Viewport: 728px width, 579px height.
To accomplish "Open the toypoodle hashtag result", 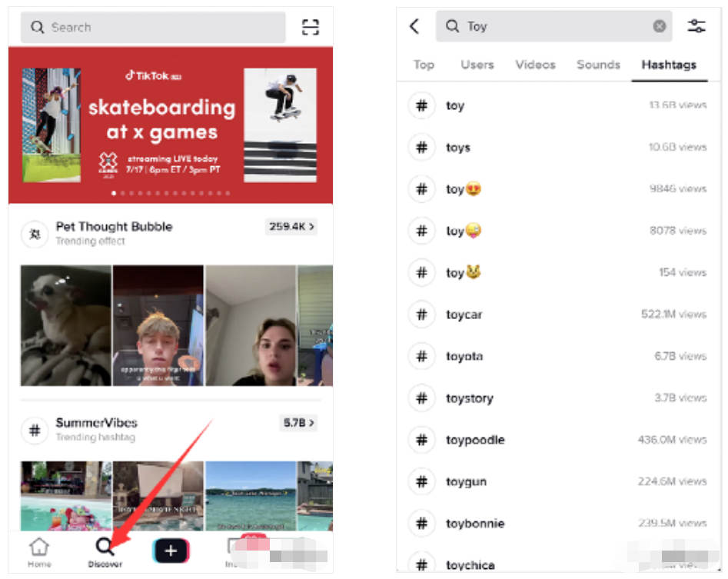I will (x=558, y=440).
